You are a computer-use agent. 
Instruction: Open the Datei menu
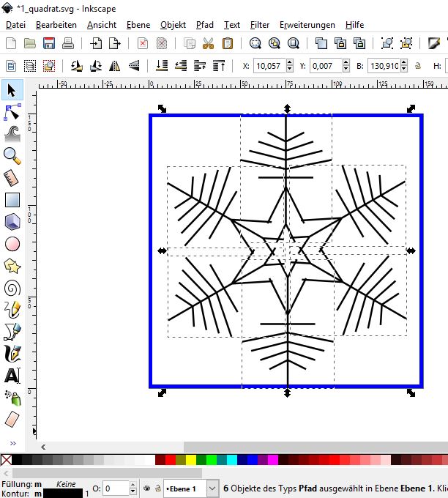click(x=15, y=25)
